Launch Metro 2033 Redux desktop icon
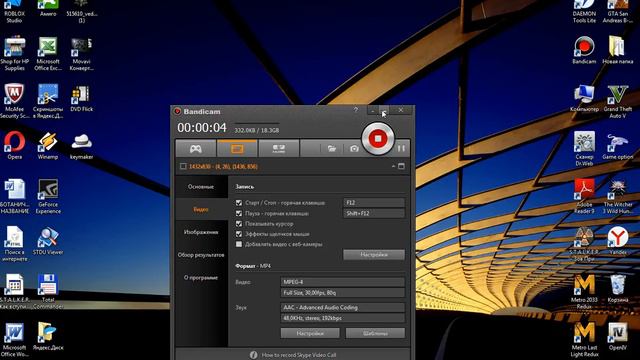Screen dimensions: 640x360 [584, 291]
